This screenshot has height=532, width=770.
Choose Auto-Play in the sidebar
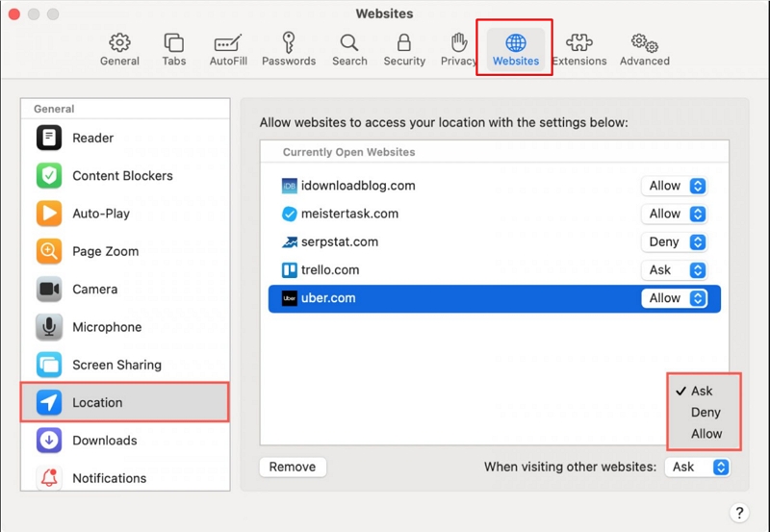(125, 214)
